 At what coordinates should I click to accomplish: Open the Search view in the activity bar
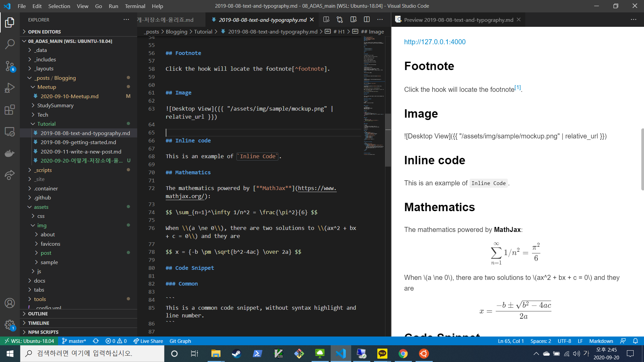point(10,44)
